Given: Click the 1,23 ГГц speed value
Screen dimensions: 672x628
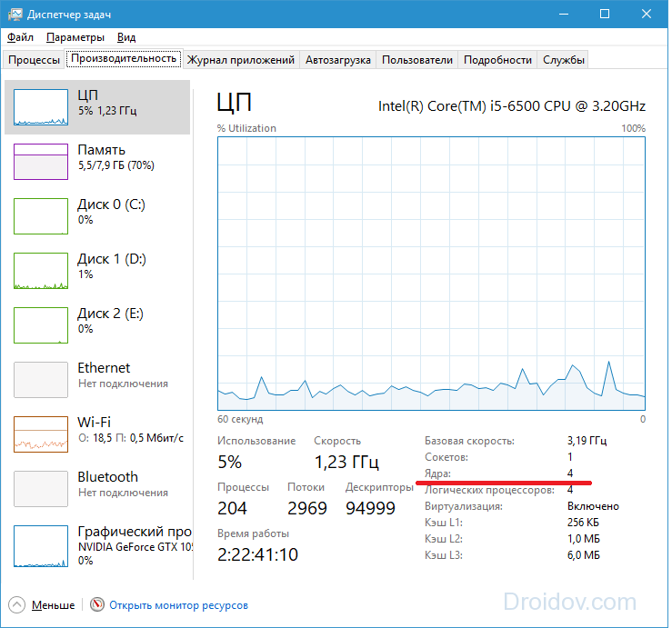Looking at the screenshot, I should pos(346,462).
